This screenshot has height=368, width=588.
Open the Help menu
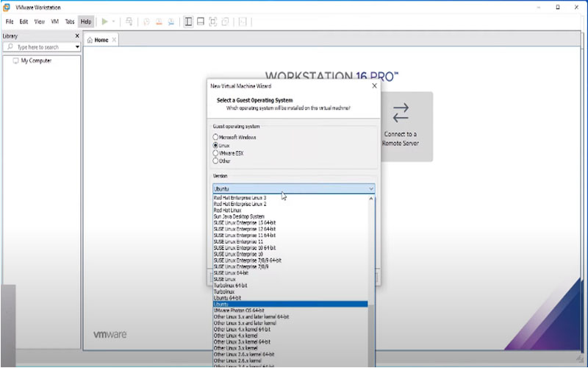[x=86, y=22]
